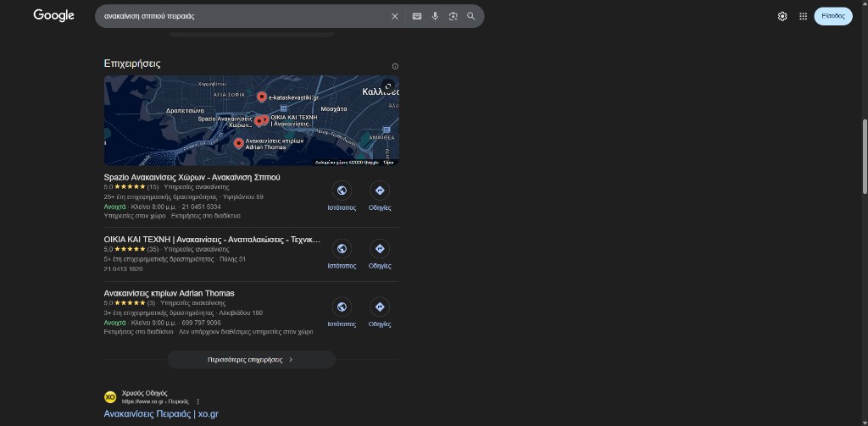868x426 pixels.
Task: Click phone number 21 0413 1820
Action: pyautogui.click(x=123, y=268)
